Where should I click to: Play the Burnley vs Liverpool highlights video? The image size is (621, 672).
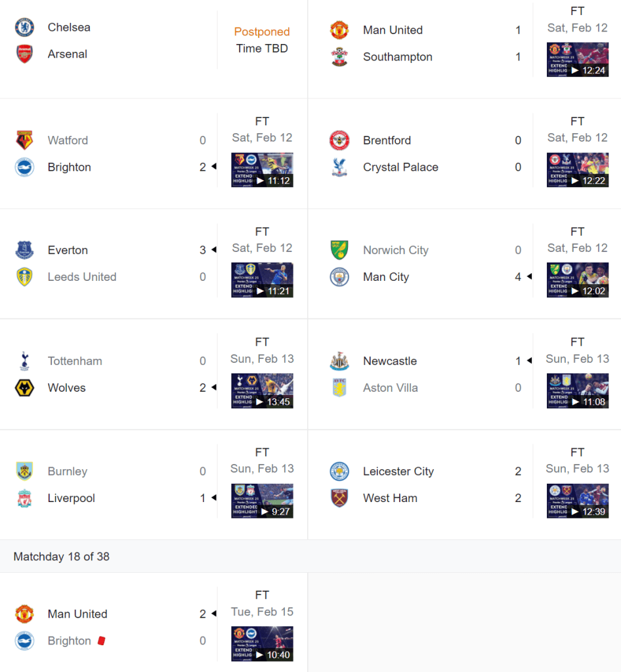(x=262, y=501)
